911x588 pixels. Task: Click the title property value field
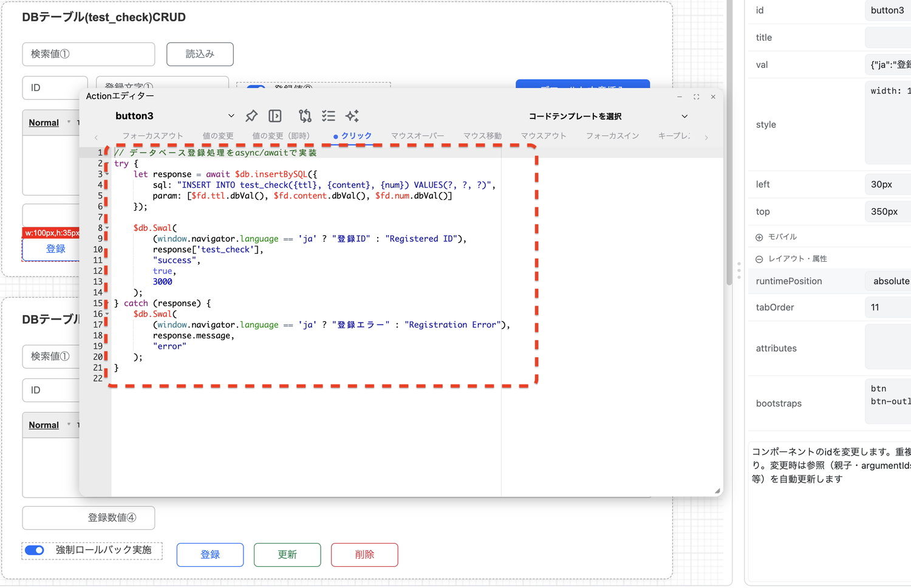888,38
